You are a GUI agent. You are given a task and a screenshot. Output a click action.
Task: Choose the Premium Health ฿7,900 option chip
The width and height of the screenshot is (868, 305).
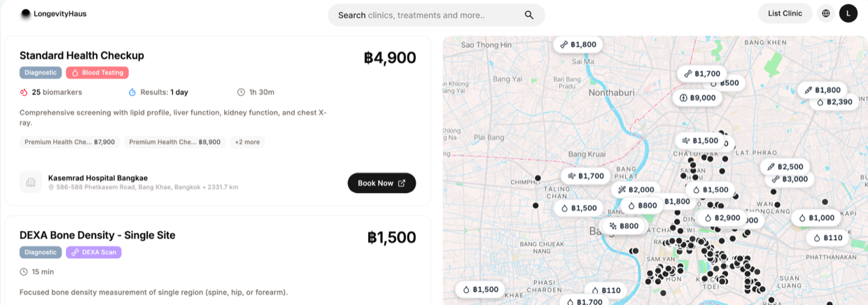(x=70, y=142)
